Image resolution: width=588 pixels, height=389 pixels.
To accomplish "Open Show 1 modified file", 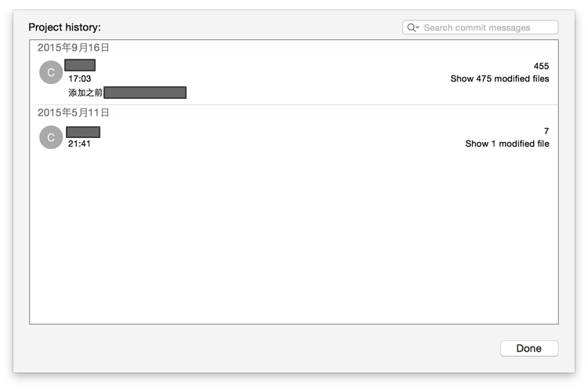I will (x=506, y=144).
